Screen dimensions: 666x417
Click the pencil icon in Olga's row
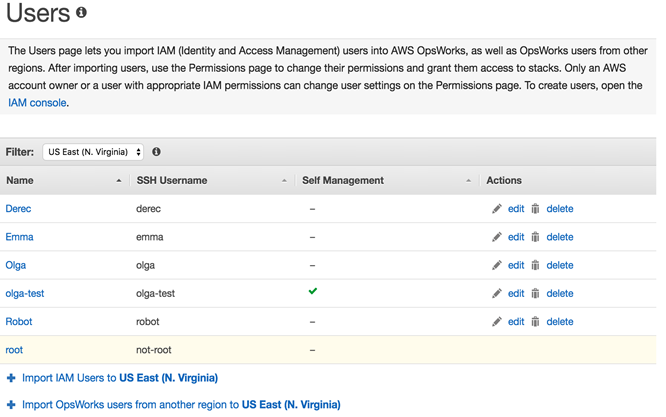pyautogui.click(x=497, y=265)
